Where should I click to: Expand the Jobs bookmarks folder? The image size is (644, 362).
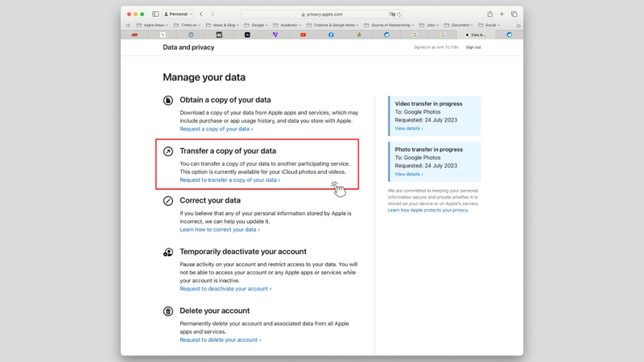pyautogui.click(x=429, y=25)
